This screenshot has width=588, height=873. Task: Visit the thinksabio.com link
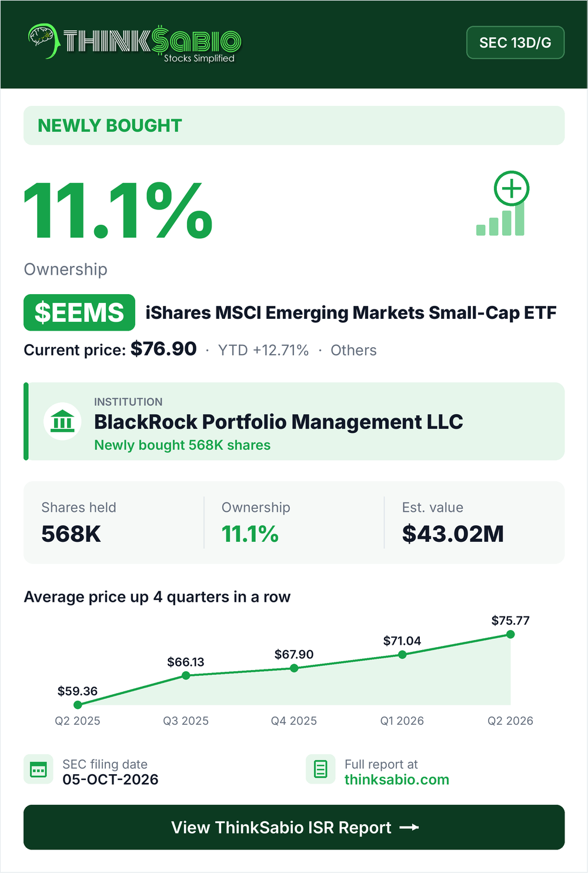click(x=397, y=780)
